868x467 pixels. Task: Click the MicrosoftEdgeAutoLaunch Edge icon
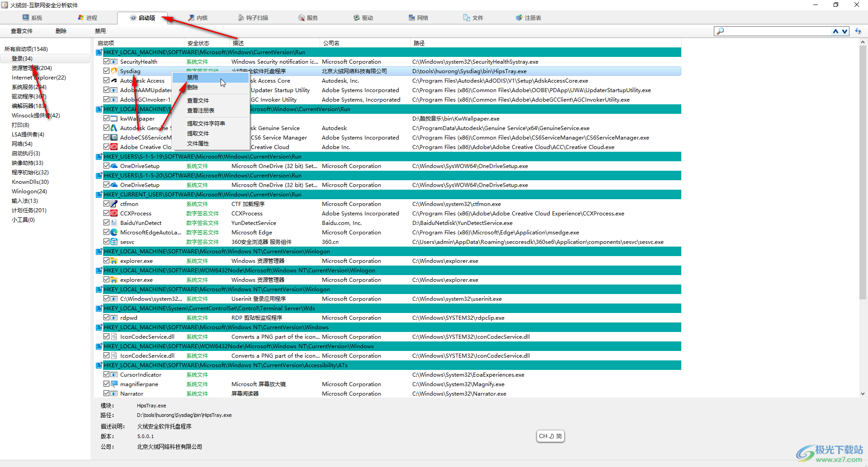114,232
